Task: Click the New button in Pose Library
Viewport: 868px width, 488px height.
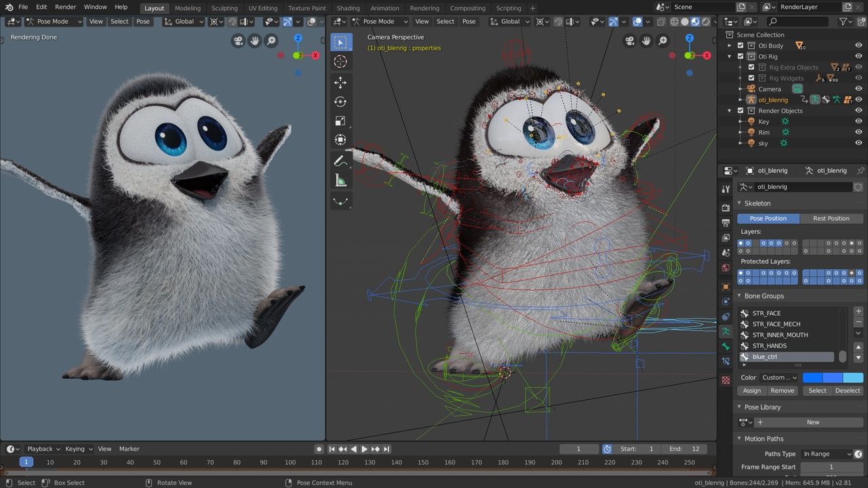Action: [x=812, y=422]
